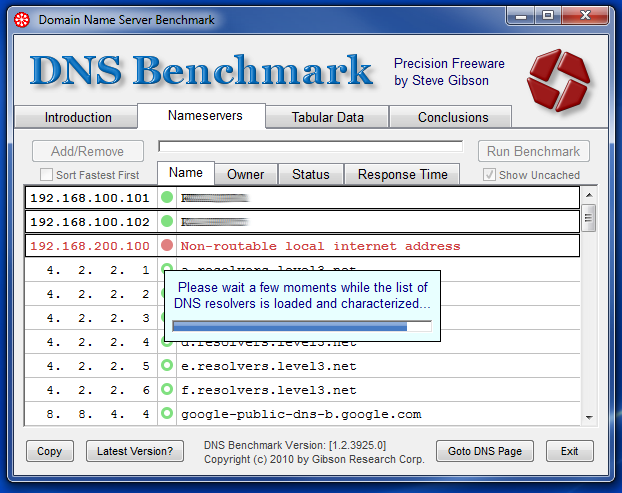Click the empty status bar beside Add/Remove
This screenshot has width=622, height=493.
coord(311,146)
